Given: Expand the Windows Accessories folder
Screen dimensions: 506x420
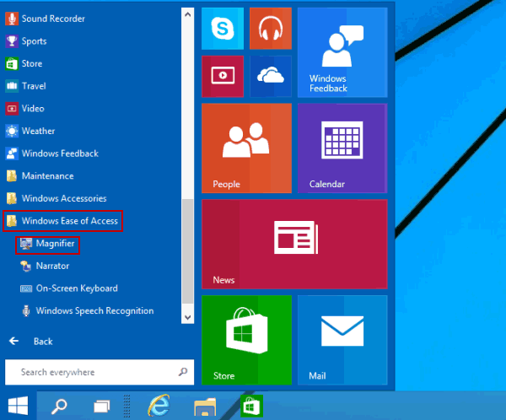Looking at the screenshot, I should click(x=57, y=198).
